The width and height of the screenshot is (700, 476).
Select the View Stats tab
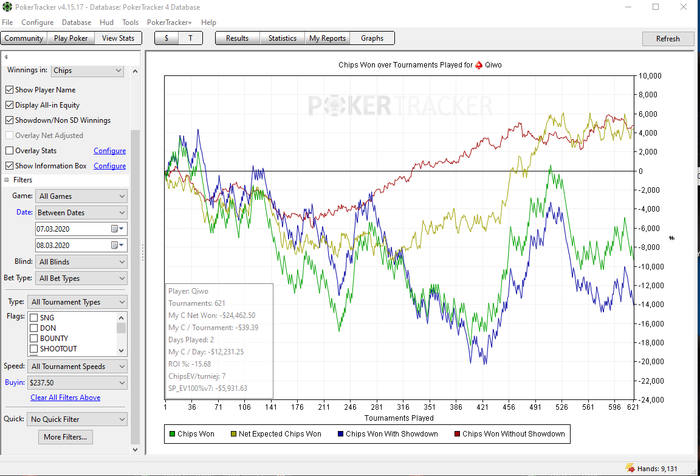(118, 38)
